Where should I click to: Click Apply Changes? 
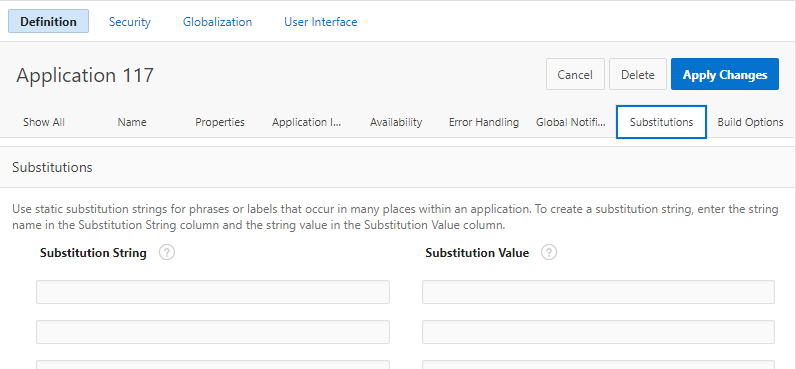724,75
